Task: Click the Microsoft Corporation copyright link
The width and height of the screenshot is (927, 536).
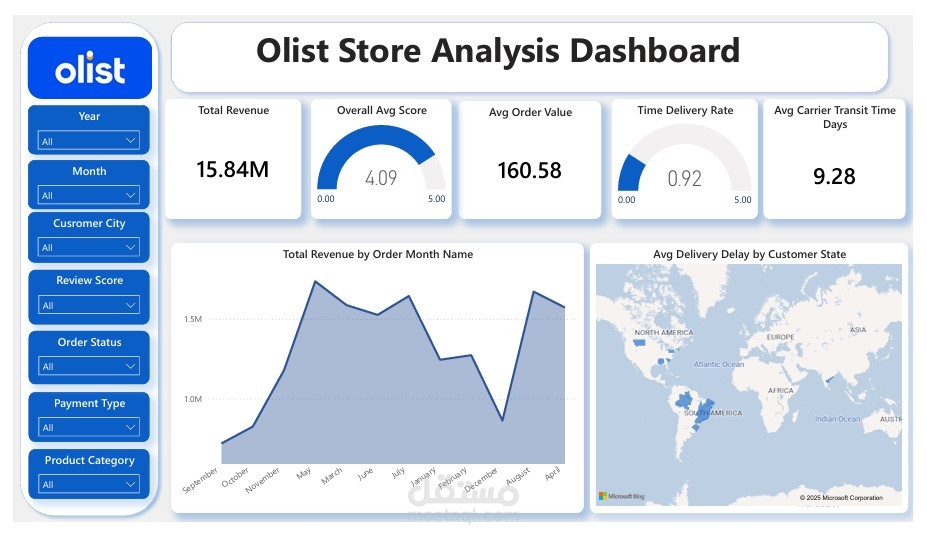Action: coord(841,498)
